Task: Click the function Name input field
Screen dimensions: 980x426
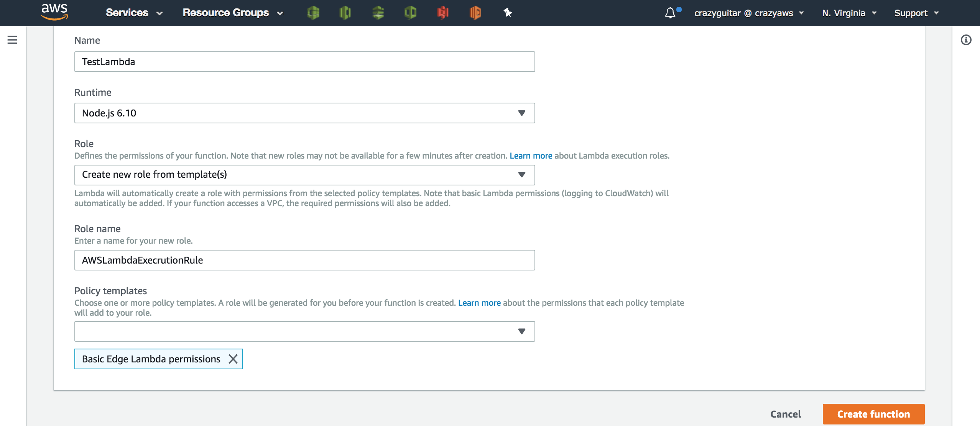Action: [304, 62]
